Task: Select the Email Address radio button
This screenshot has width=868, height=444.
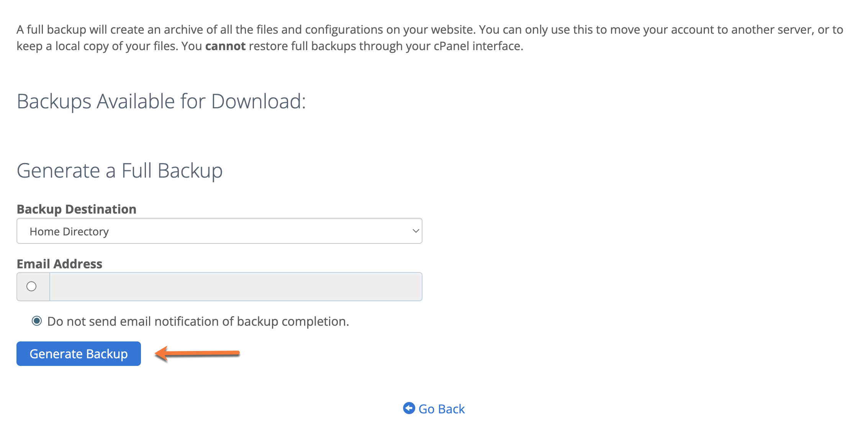Action: 31,286
